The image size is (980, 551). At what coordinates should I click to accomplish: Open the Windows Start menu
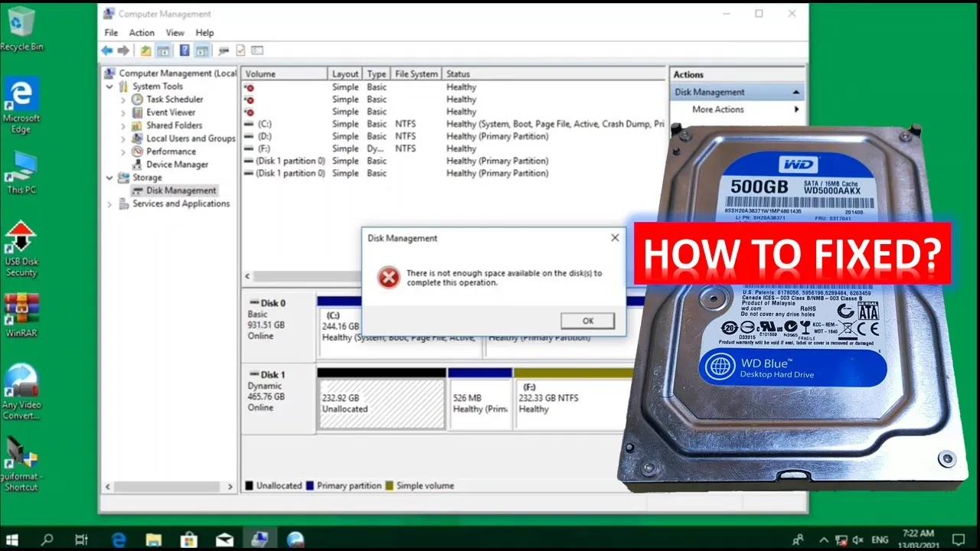(x=13, y=540)
